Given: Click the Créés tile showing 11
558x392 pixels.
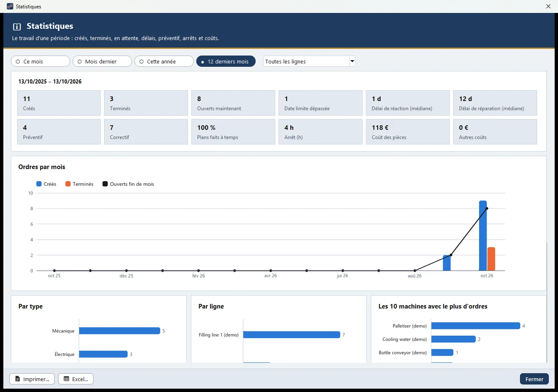Looking at the screenshot, I should click(59, 103).
